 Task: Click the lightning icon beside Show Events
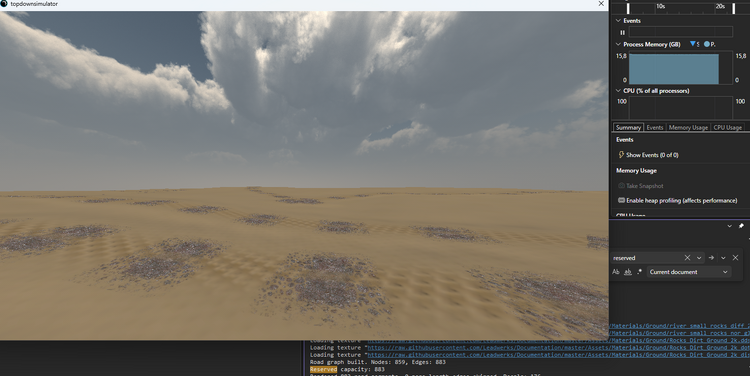tap(621, 155)
